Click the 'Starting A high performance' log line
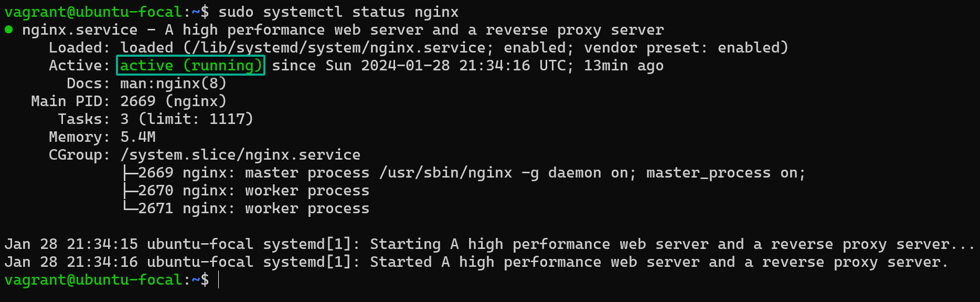This screenshot has height=302, width=980. 489,244
